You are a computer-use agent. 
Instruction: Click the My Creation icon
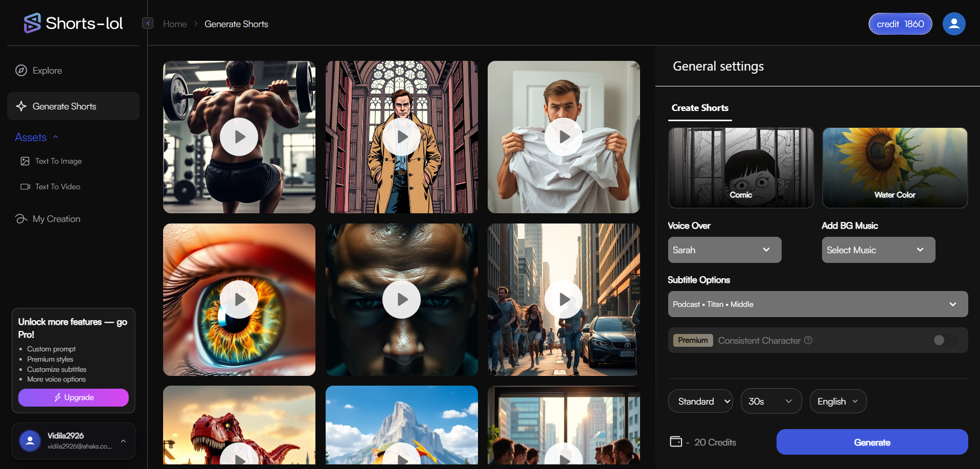(21, 219)
